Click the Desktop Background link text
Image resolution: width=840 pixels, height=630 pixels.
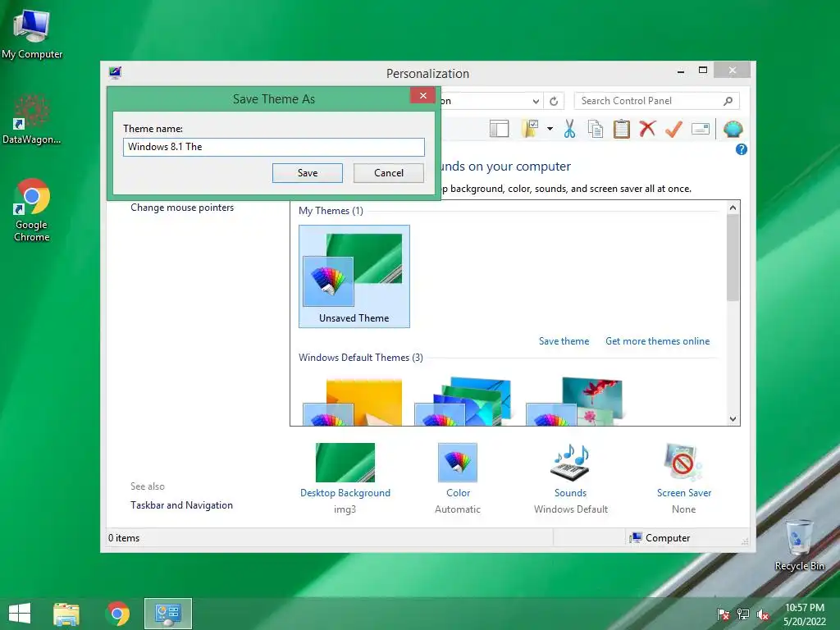click(345, 493)
